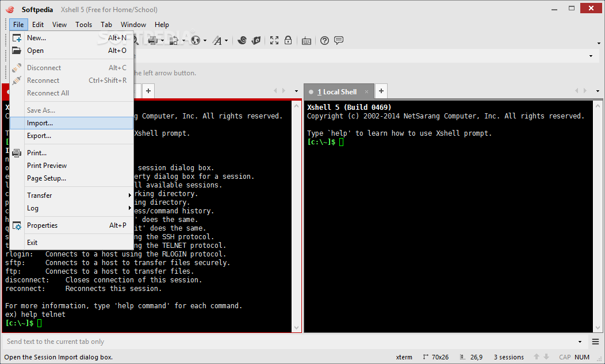Click the speech bubble feedback icon

pyautogui.click(x=339, y=40)
